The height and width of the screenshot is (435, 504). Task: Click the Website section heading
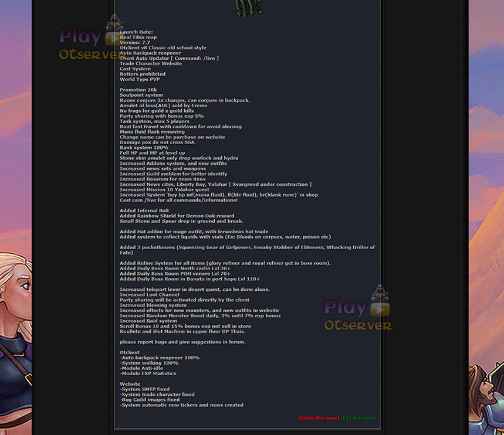point(130,384)
